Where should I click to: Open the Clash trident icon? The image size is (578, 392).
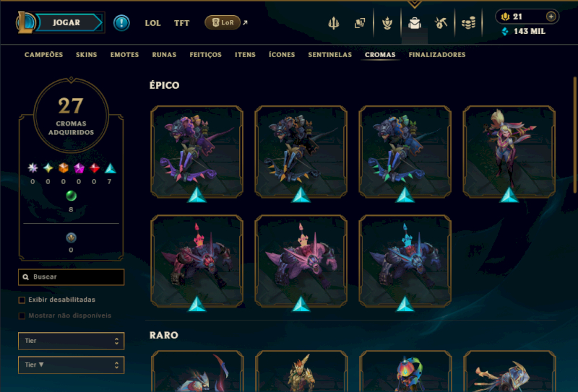coord(334,23)
